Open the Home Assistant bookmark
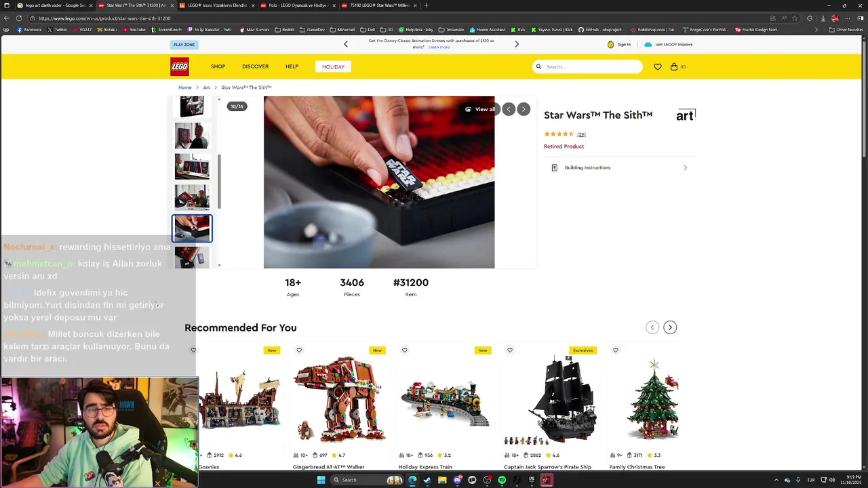This screenshot has width=868, height=488. [488, 30]
